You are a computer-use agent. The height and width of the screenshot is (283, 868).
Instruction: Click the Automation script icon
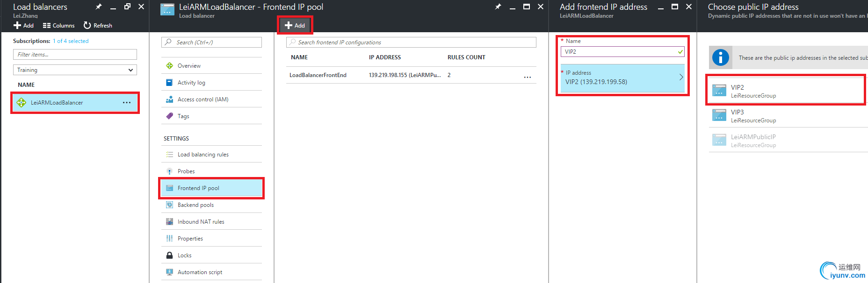[169, 272]
